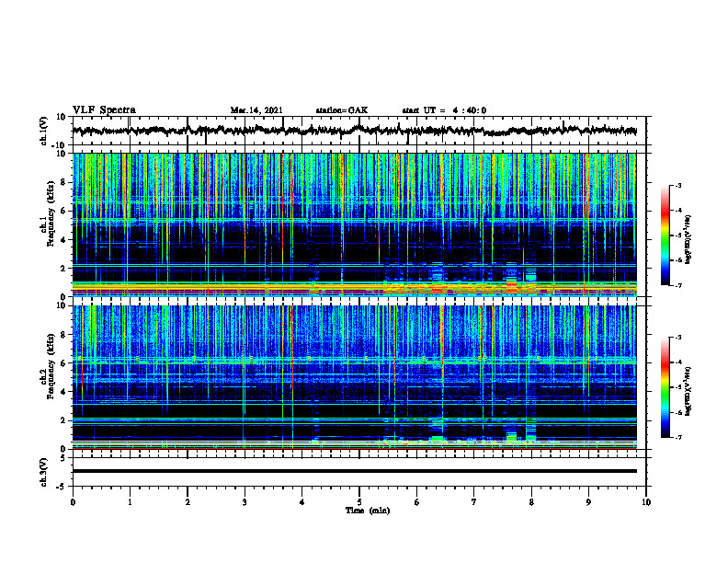Click the "station=GAK" header text
This screenshot has height=563, width=728.
pos(342,110)
